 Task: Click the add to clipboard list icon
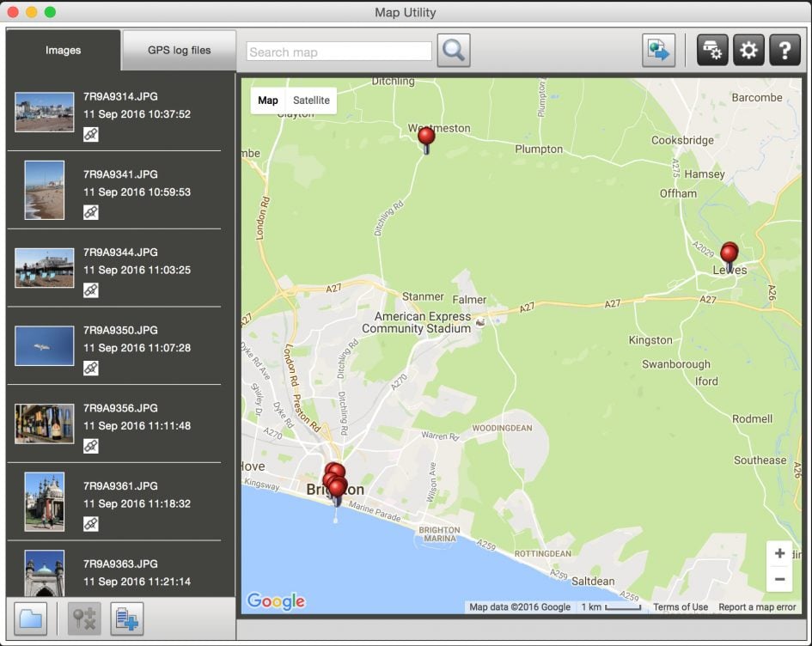click(125, 618)
